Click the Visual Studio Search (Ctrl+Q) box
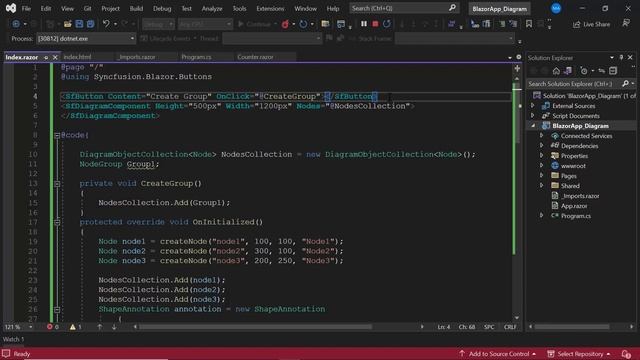This screenshot has height=360, width=640. [x=404, y=8]
